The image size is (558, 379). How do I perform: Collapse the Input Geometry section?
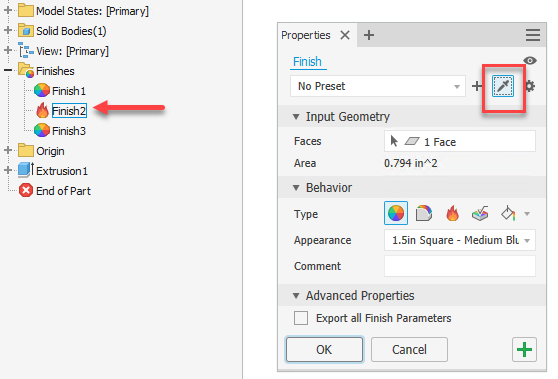tap(296, 117)
